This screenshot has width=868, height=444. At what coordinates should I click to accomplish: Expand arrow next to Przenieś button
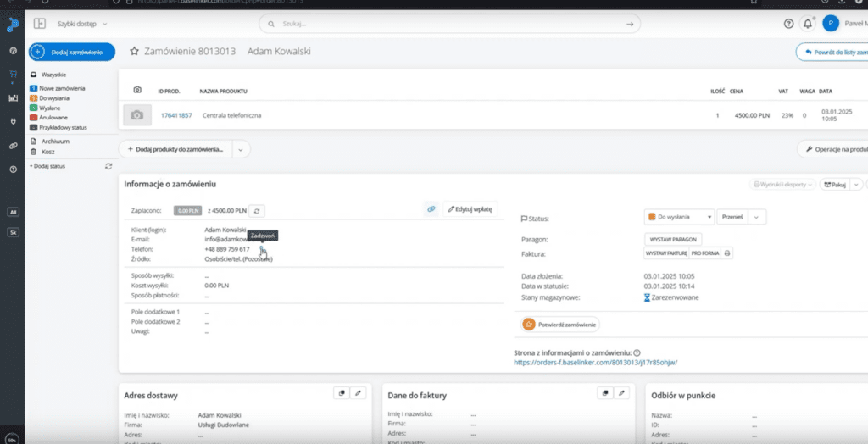(x=757, y=217)
